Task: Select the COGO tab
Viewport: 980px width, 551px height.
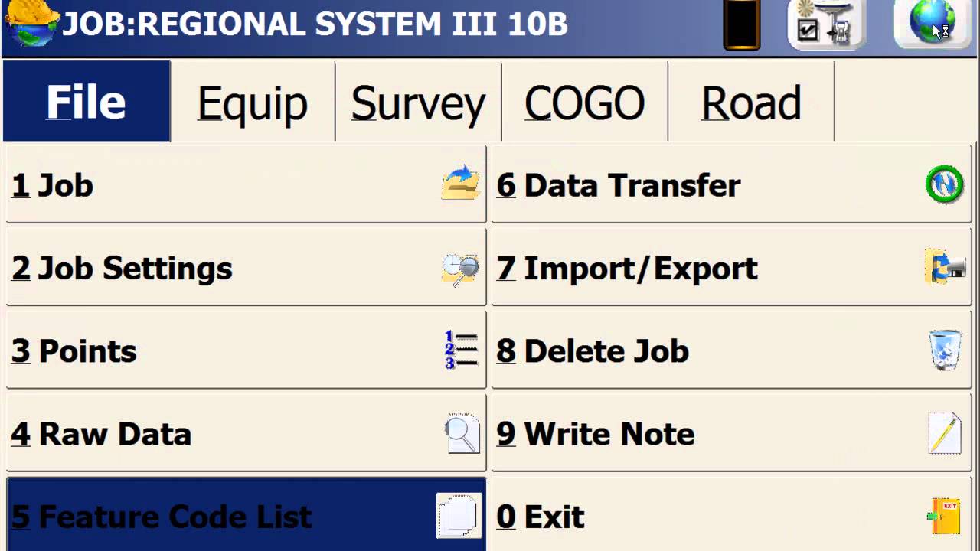Action: (x=584, y=103)
